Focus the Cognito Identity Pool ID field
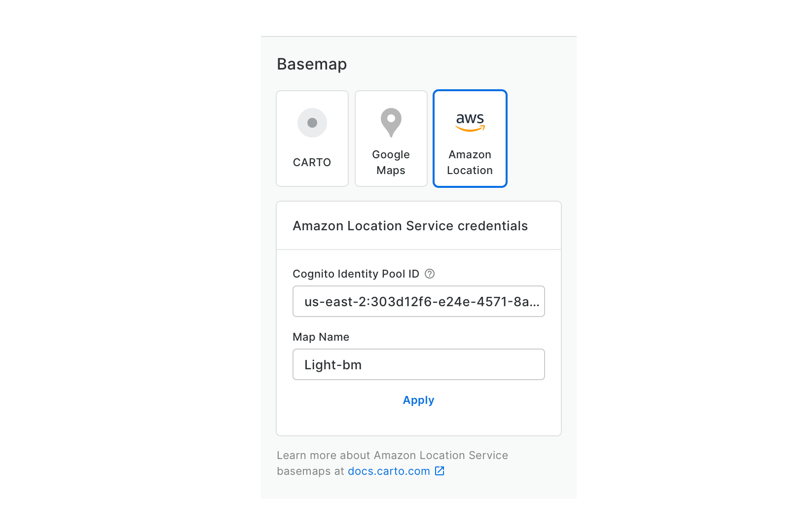 click(418, 301)
